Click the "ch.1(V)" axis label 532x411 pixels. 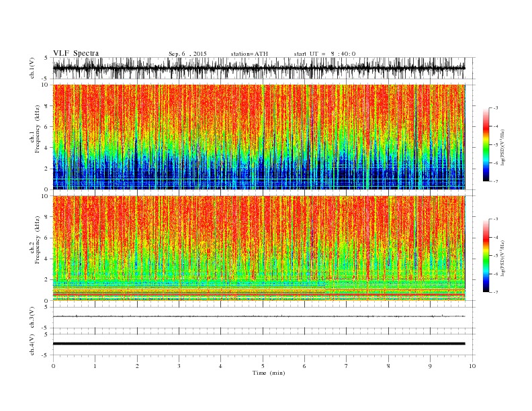click(32, 69)
